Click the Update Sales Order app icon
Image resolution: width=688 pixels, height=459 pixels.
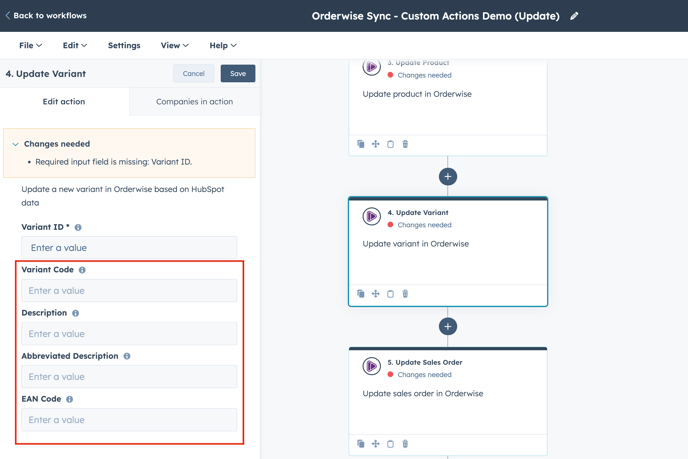[x=372, y=366]
